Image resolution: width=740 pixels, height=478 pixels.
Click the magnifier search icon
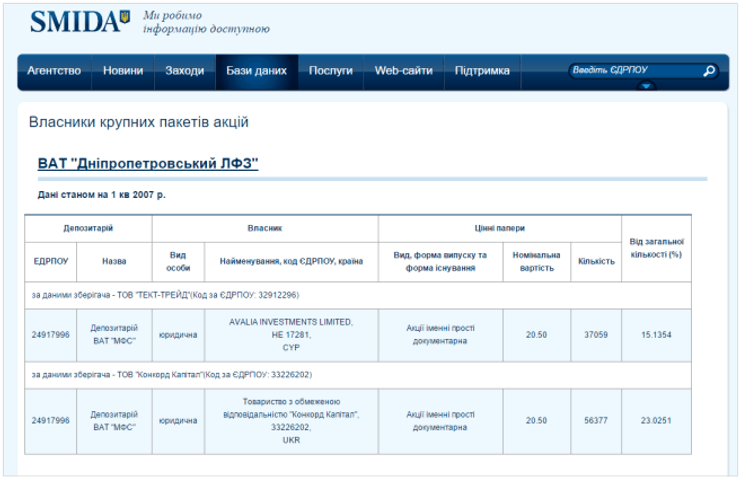(x=709, y=71)
